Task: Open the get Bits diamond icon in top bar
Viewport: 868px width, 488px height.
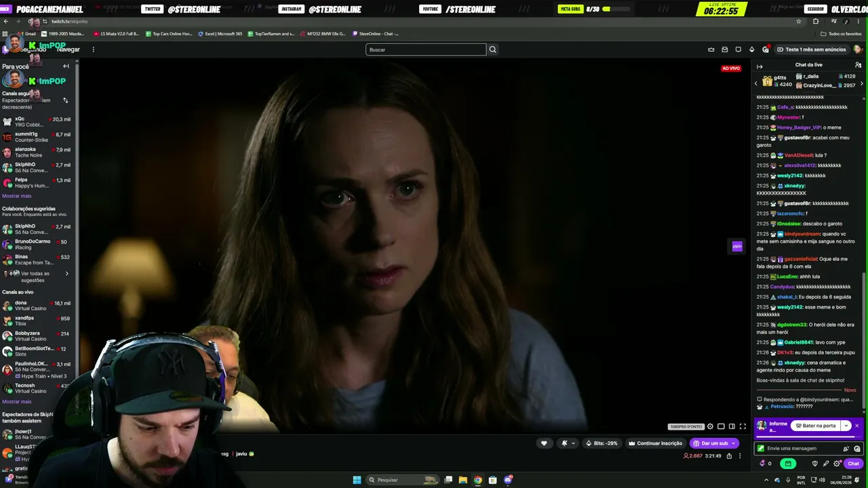Action: 751,49
